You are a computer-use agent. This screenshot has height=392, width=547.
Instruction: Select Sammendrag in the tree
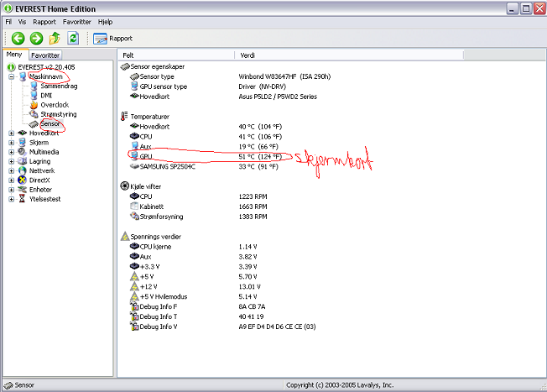tap(59, 86)
